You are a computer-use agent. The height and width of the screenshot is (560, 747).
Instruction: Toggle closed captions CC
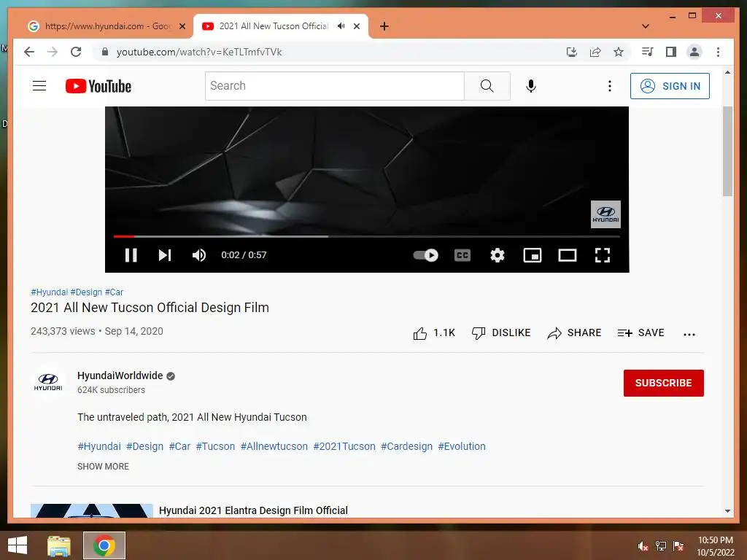[462, 255]
